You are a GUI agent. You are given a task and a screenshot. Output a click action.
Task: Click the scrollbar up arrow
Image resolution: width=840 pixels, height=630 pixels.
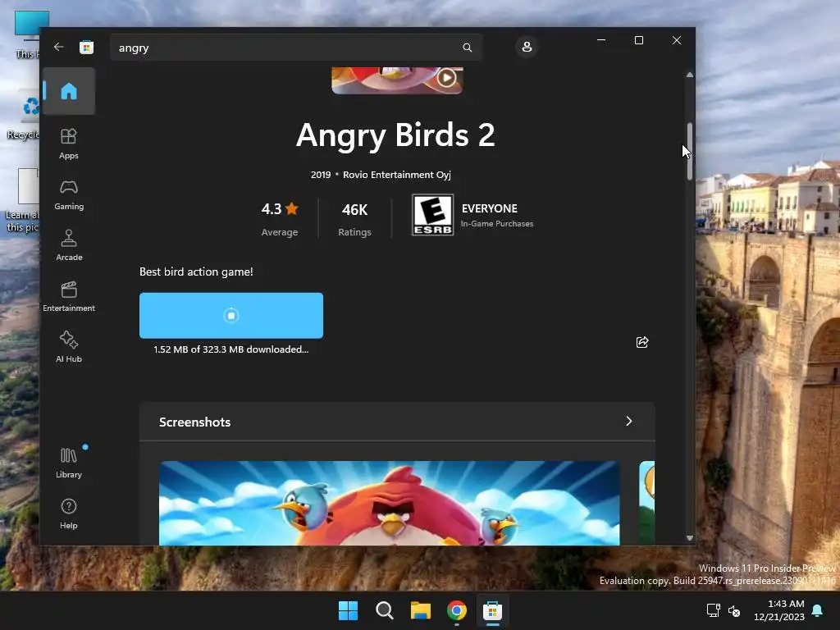(689, 75)
